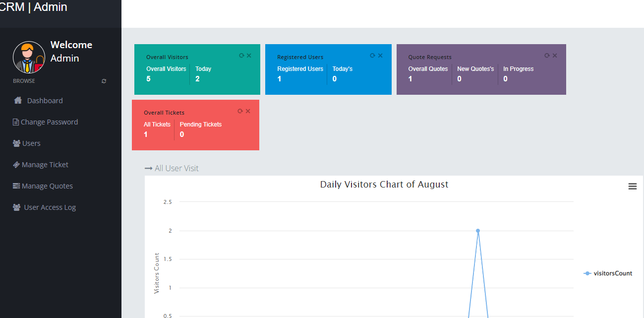Click the Welcome Admin text
This screenshot has width=644, height=318.
click(71, 52)
